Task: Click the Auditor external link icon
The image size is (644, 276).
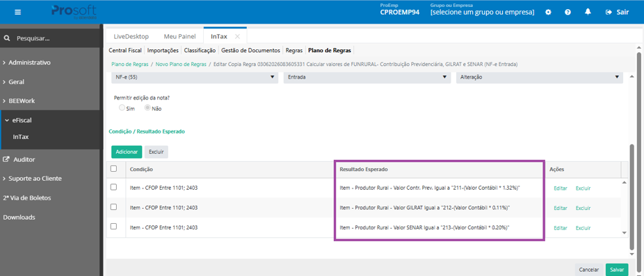Action: pos(6,159)
